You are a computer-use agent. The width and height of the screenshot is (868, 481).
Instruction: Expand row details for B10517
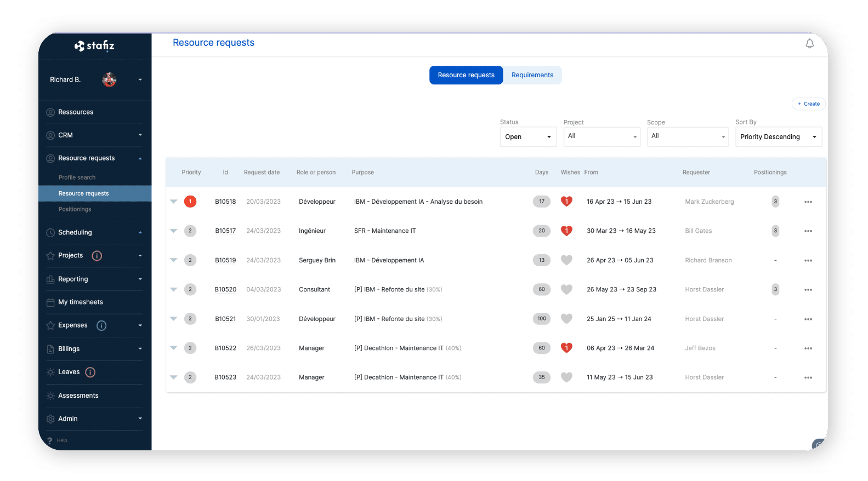[x=174, y=231]
